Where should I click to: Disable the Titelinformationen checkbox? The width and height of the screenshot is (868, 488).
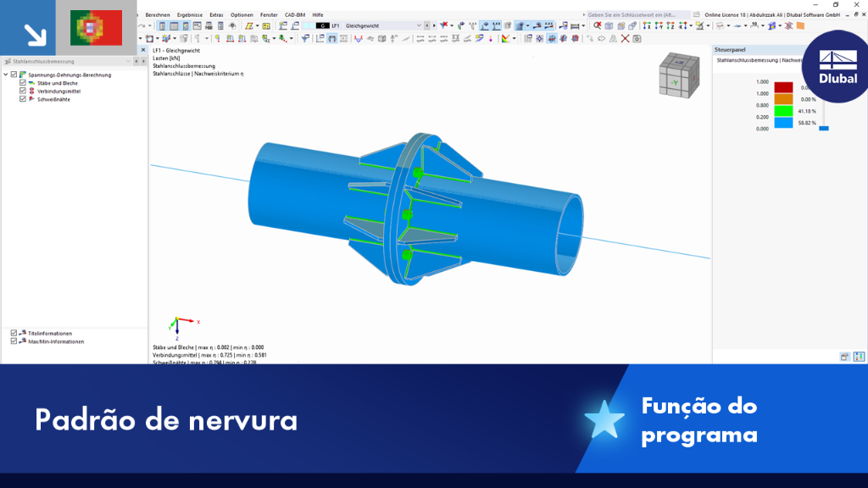tap(14, 333)
